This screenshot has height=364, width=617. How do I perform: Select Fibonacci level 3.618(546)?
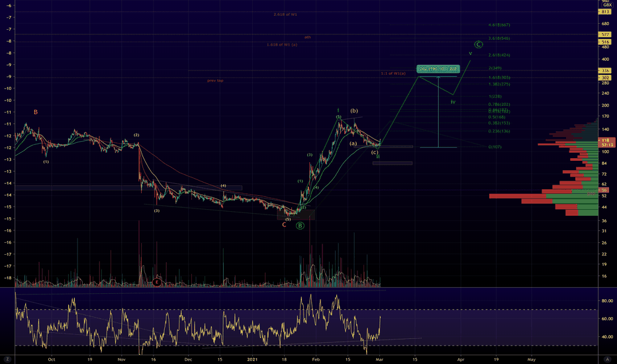[x=499, y=38]
